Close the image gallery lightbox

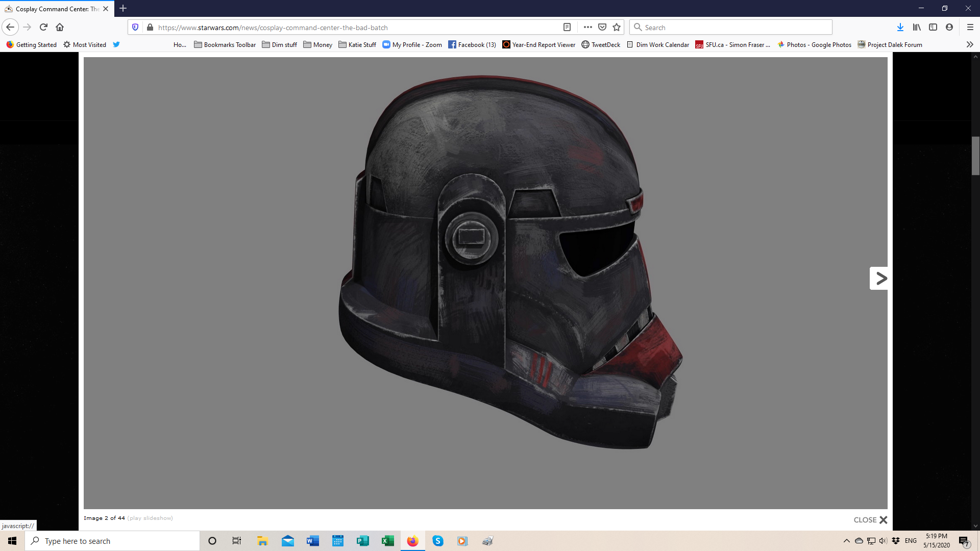pos(871,520)
